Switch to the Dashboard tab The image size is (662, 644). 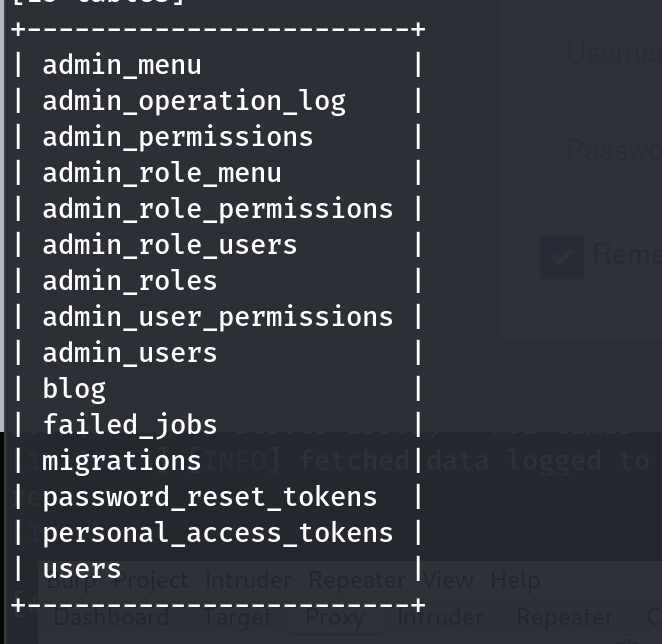(111, 618)
